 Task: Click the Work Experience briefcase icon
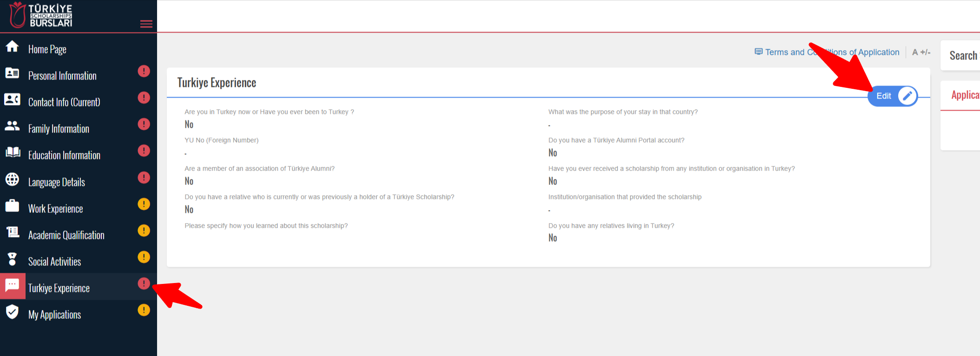tap(12, 206)
